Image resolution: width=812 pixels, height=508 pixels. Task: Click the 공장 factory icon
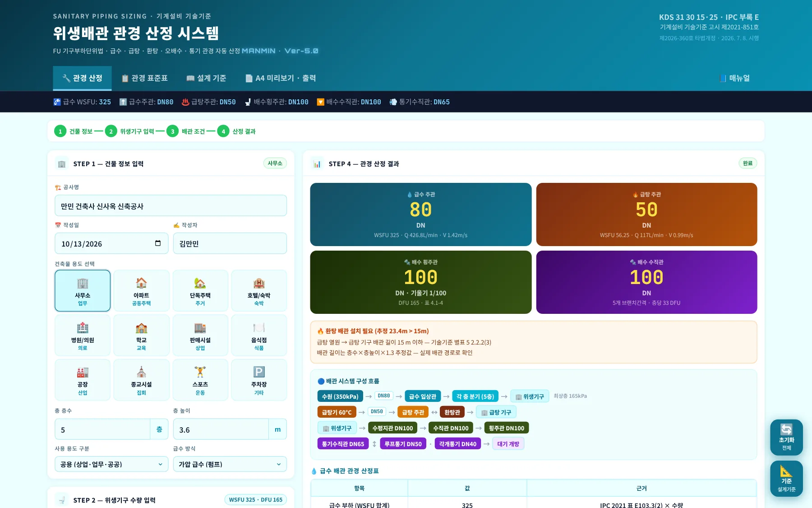tap(83, 372)
